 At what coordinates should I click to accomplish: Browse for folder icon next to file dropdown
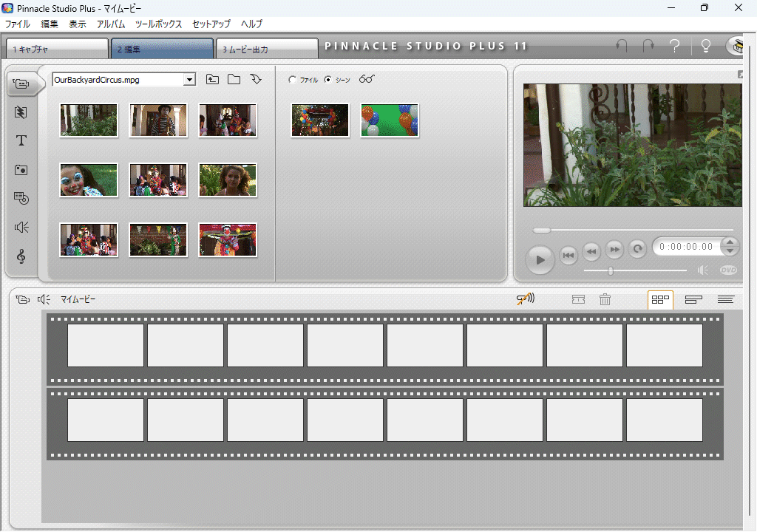(234, 79)
